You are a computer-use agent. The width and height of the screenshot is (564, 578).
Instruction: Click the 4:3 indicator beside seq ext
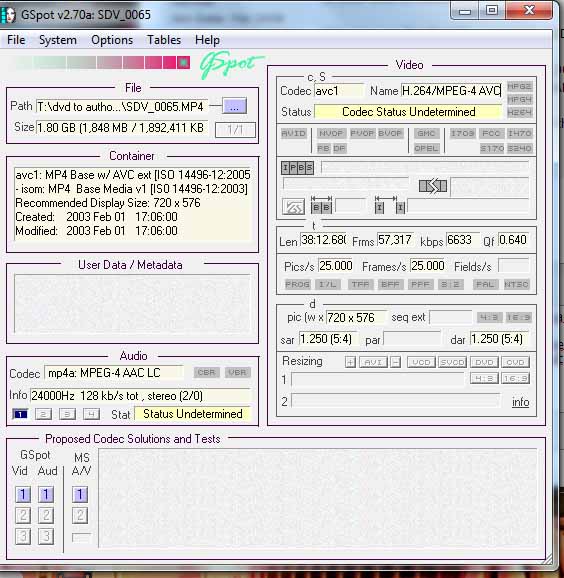(489, 317)
